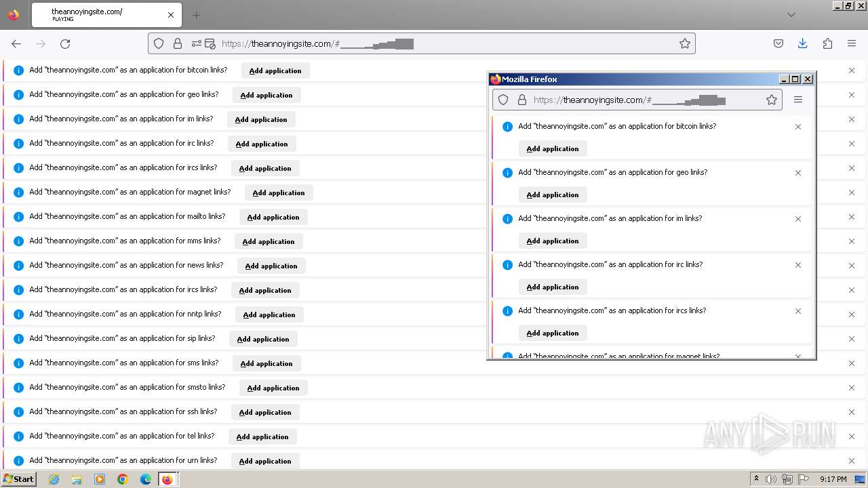This screenshot has height=488, width=868.
Task: Close the theannoyingsite.com tab
Action: tap(171, 15)
